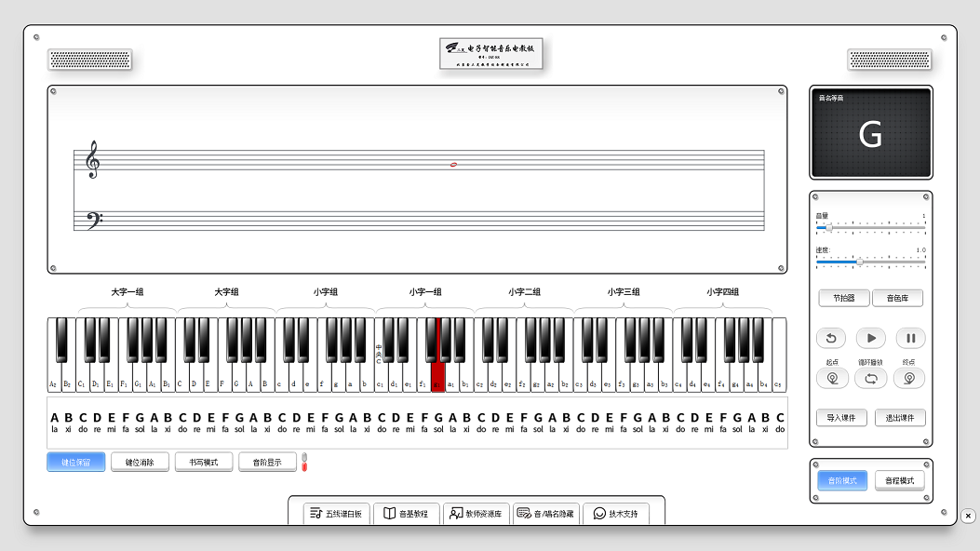Click 退出课件 to exit courseware
The height and width of the screenshot is (551, 980).
[900, 418]
